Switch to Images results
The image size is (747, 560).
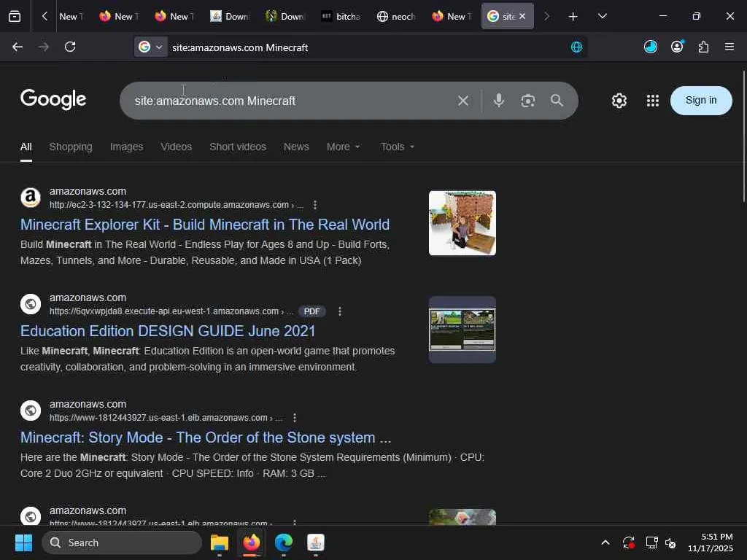click(126, 147)
